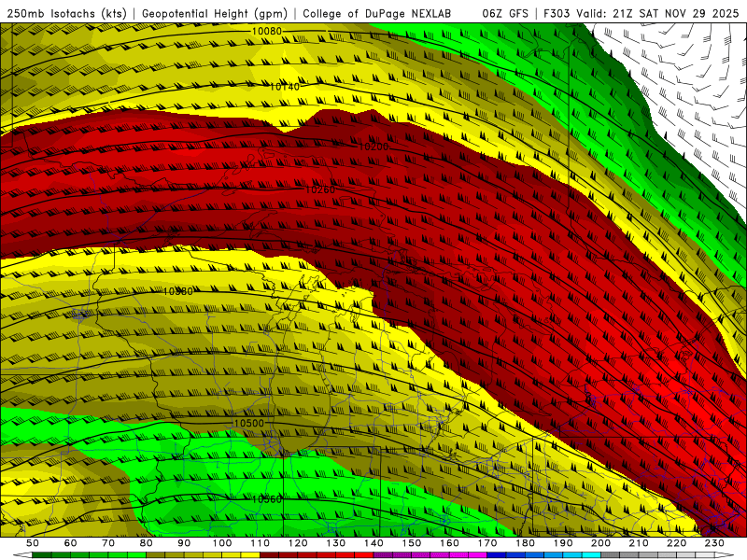Click the 200 value on the color scale
Screen dimensions: 747x560
600,543
